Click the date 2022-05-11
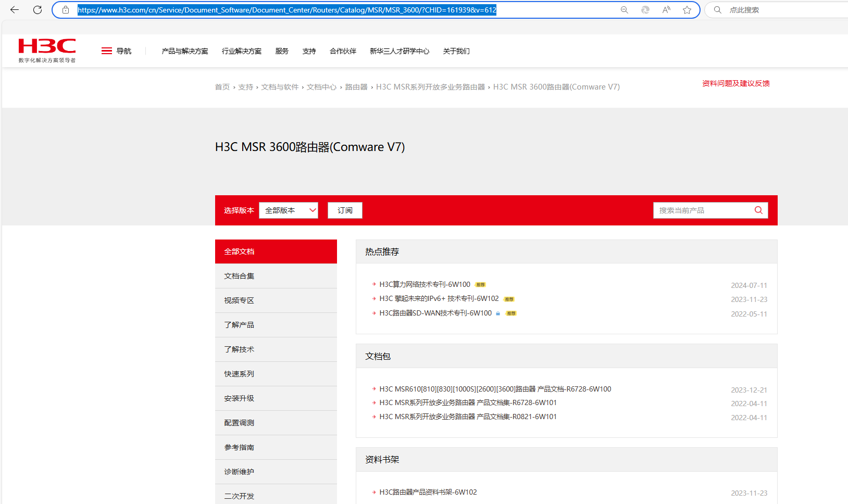Screen dimensions: 848x504 click(x=749, y=314)
